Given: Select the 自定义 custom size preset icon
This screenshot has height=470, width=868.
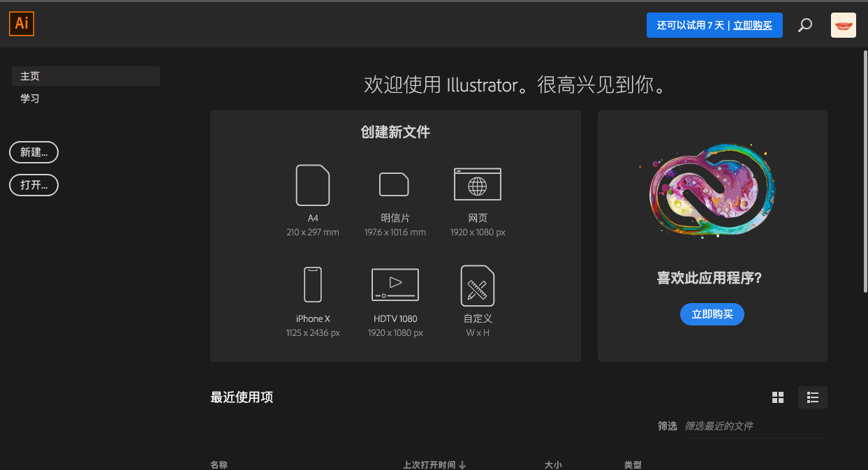Looking at the screenshot, I should click(x=478, y=286).
